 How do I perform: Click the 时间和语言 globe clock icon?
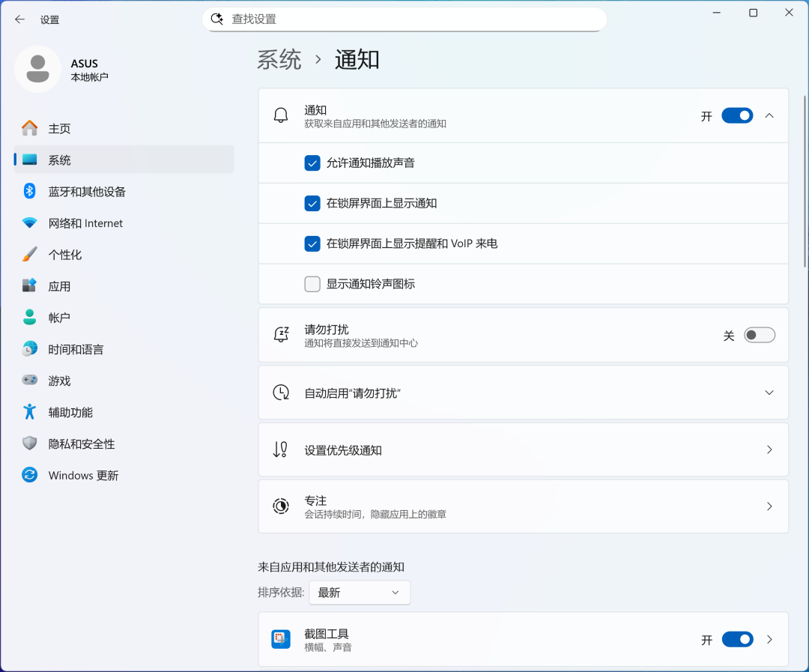pyautogui.click(x=29, y=349)
